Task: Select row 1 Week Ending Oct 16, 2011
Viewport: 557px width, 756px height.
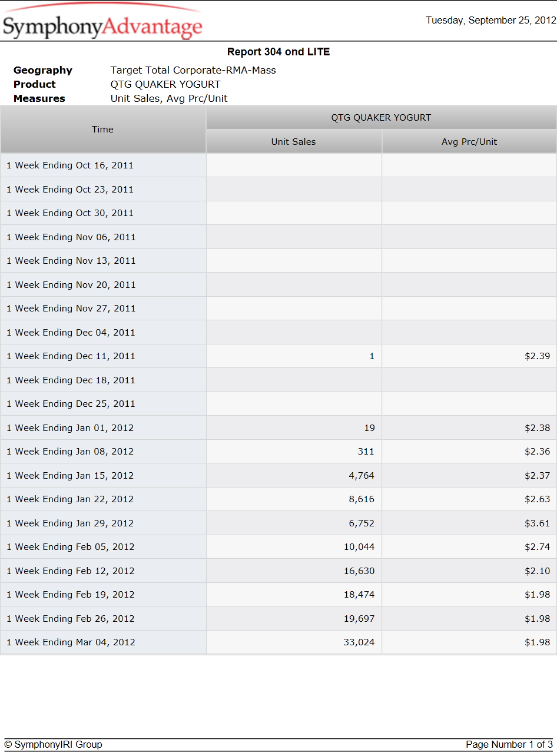Action: [278, 165]
